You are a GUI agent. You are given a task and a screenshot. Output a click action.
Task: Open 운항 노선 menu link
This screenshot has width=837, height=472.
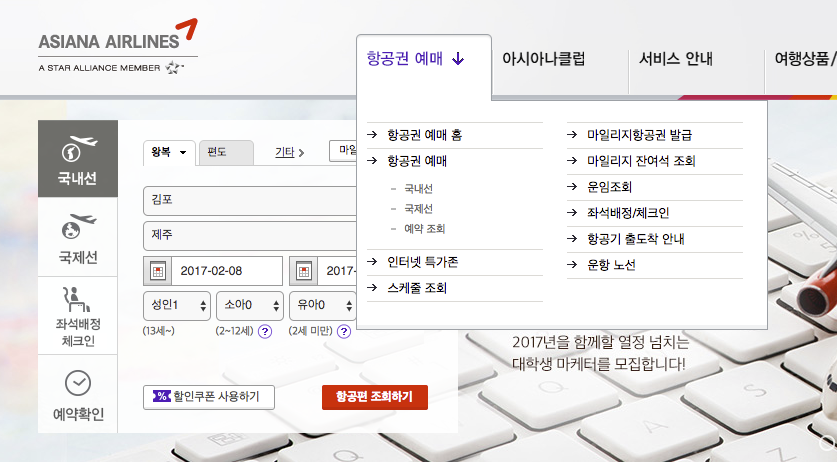pyautogui.click(x=611, y=265)
